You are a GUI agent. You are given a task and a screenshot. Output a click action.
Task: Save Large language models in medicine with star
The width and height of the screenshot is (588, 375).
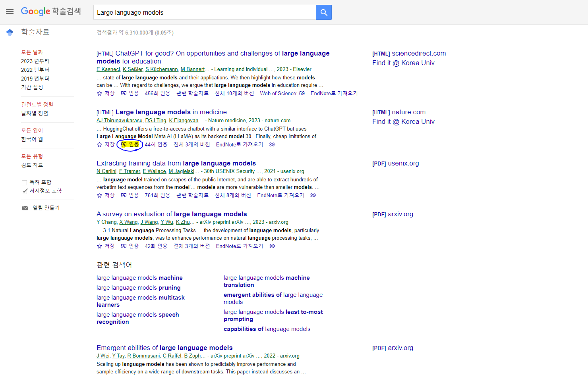click(x=100, y=144)
